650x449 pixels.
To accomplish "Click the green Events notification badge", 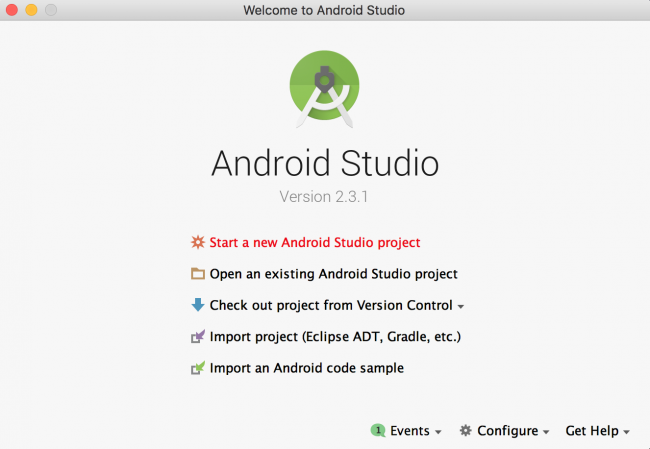I will 378,430.
